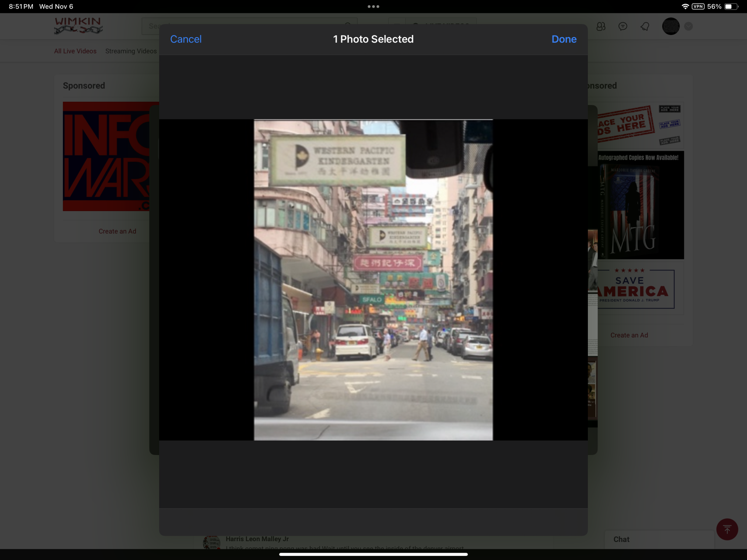Click the Wimkin logo
This screenshot has width=747, height=560.
pos(78,26)
